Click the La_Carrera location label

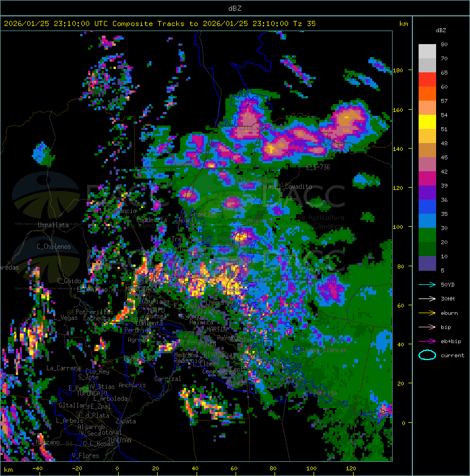point(64,368)
